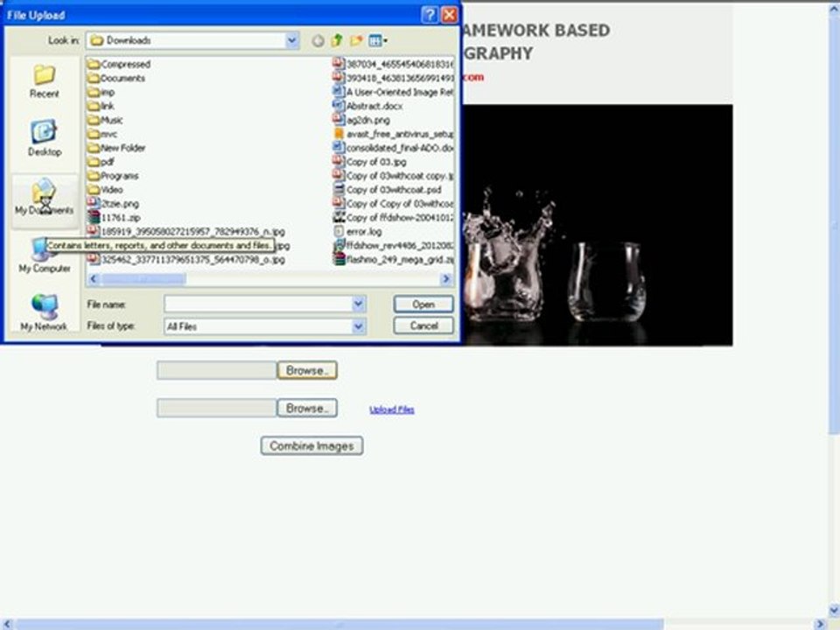Open My Computer in places bar
840x630 pixels.
click(x=45, y=257)
